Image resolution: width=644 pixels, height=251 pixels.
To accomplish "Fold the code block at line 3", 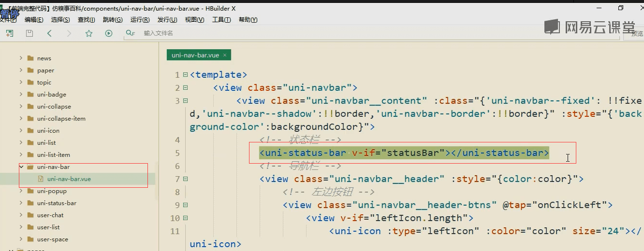I will (185, 101).
